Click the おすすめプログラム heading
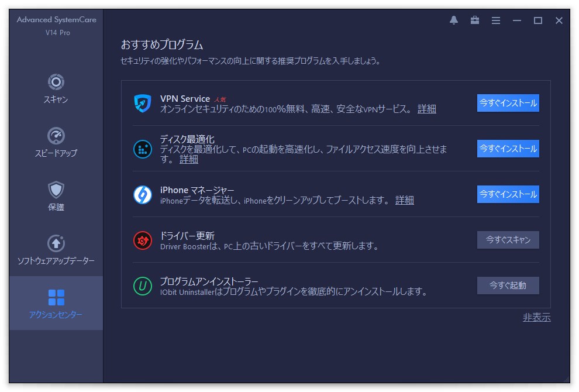The image size is (579, 392). point(162,44)
